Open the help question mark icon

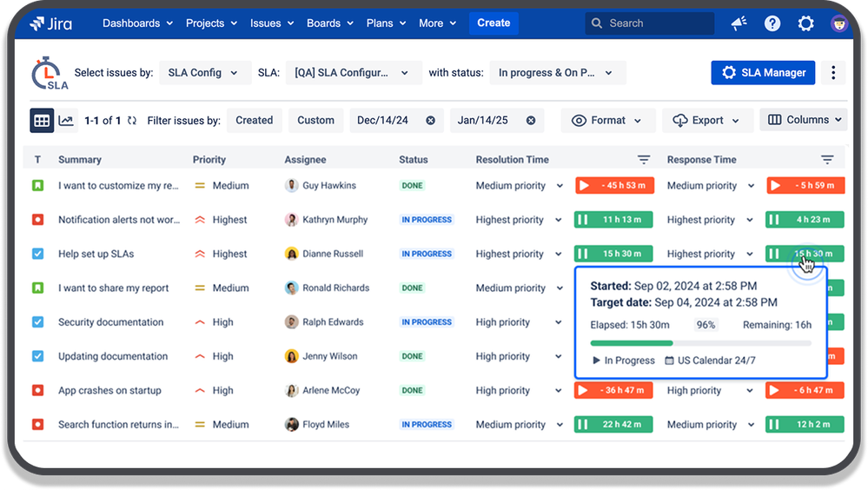(772, 23)
